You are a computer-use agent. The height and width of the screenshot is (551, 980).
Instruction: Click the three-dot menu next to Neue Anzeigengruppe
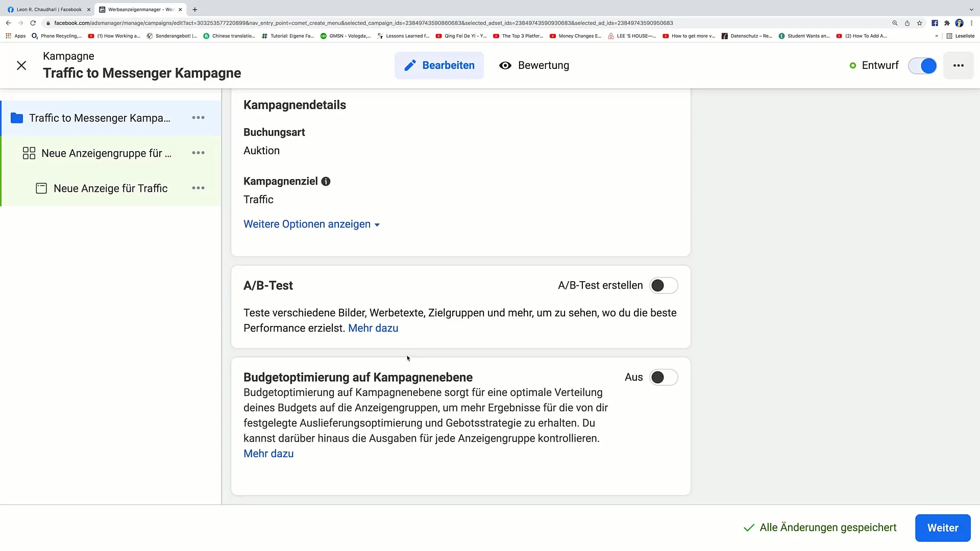198,153
